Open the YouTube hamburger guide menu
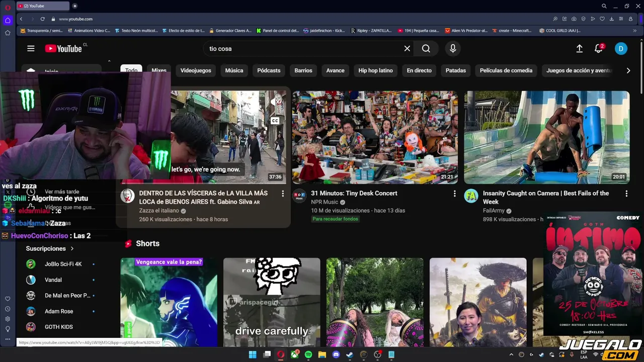 pos(31,48)
